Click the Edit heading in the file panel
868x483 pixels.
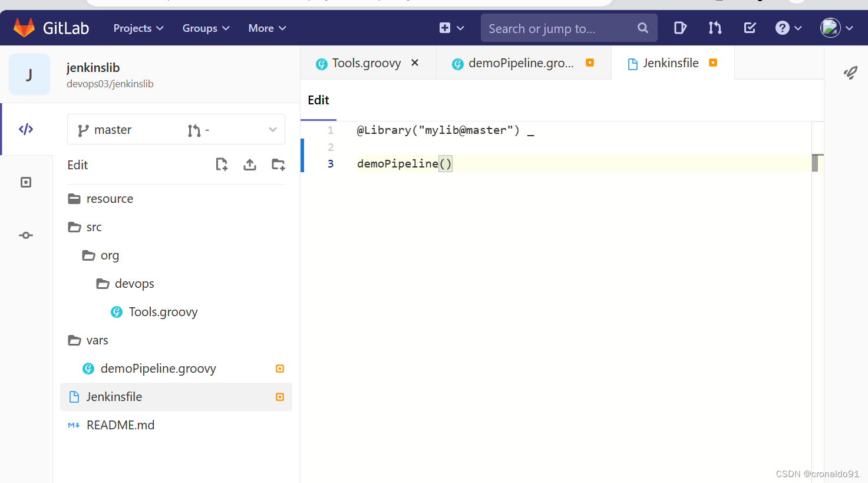click(77, 165)
